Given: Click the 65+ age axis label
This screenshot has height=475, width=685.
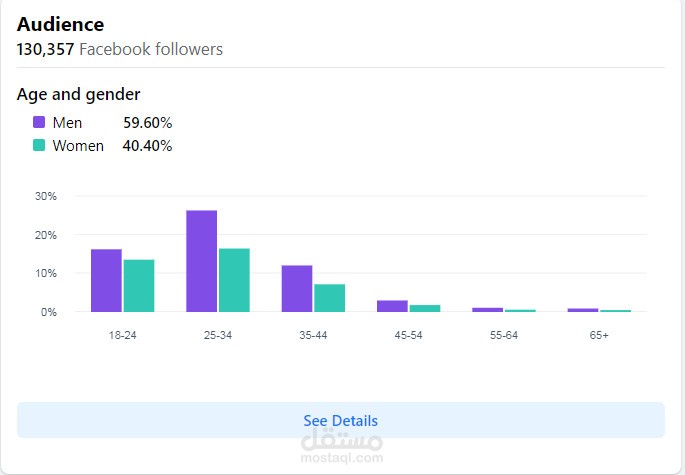Looking at the screenshot, I should point(599,335).
